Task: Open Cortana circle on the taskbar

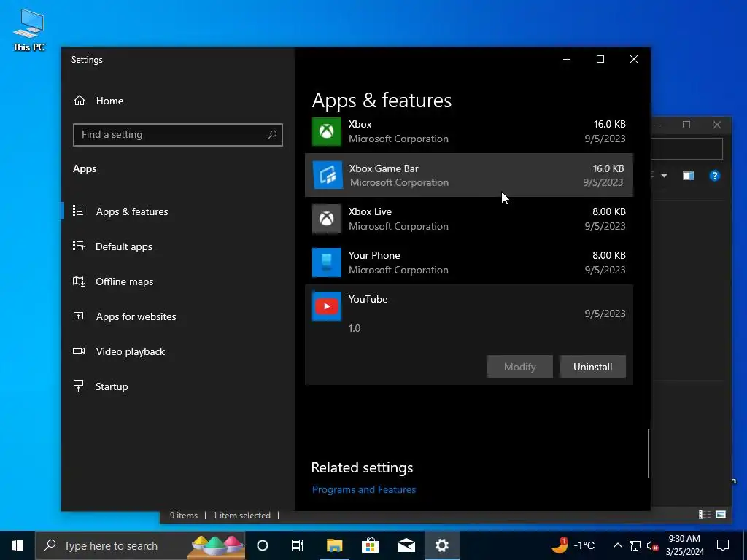Action: [263, 545]
